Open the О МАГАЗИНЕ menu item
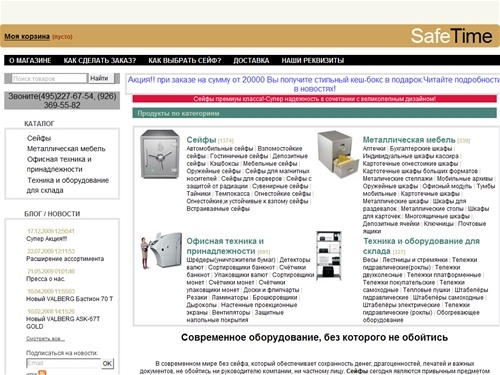The image size is (500, 375). 30,61
